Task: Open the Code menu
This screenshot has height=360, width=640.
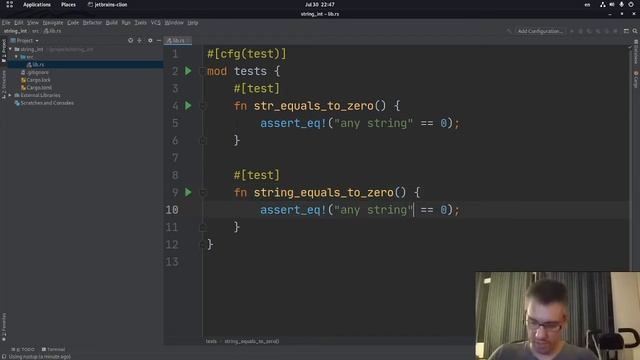Action: (73, 22)
